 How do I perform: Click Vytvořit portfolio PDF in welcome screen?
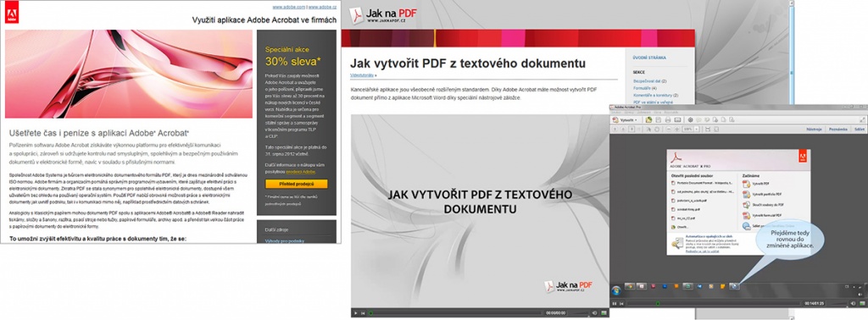(x=762, y=194)
